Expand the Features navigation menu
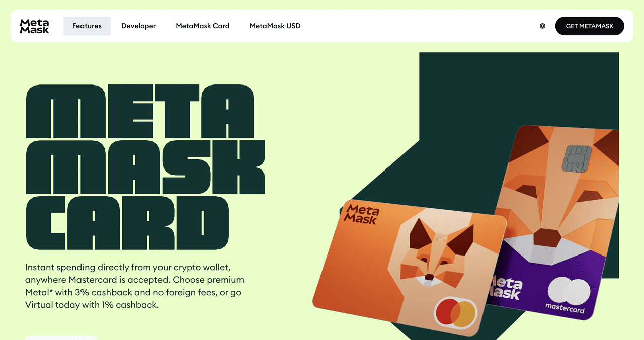Screen dimensions: 644x340 click(x=87, y=26)
